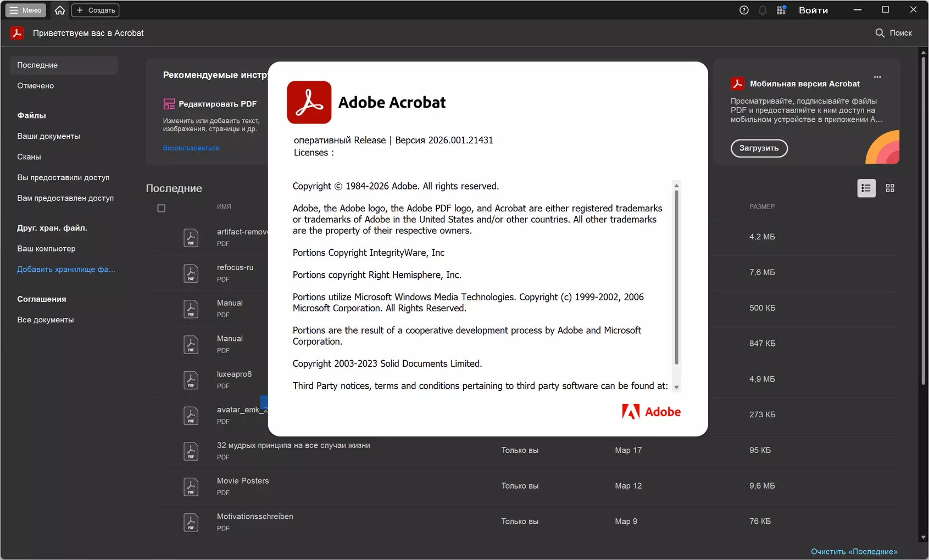This screenshot has height=560, width=929.
Task: Click the Войти sign-in button
Action: tap(813, 10)
